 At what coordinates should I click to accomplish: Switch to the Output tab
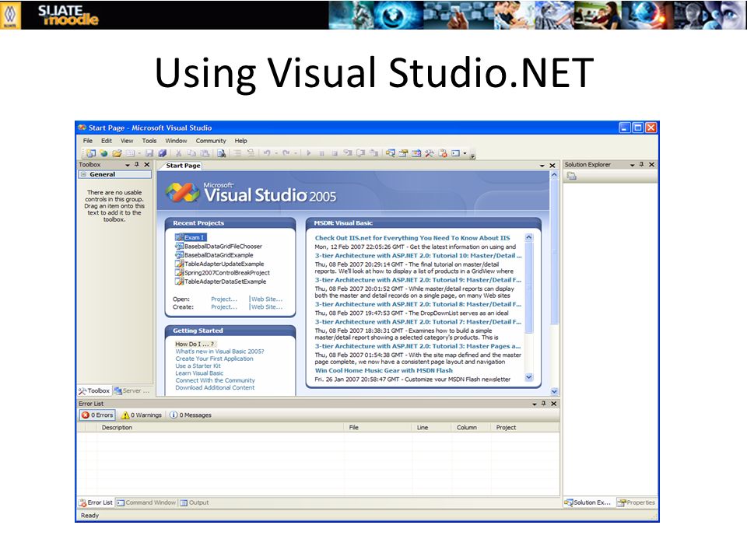195,502
